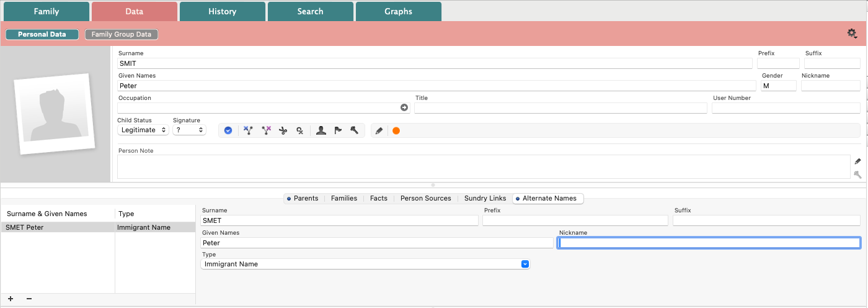Open the Signature dropdown
Image resolution: width=868 pixels, height=308 pixels.
pyautogui.click(x=190, y=130)
